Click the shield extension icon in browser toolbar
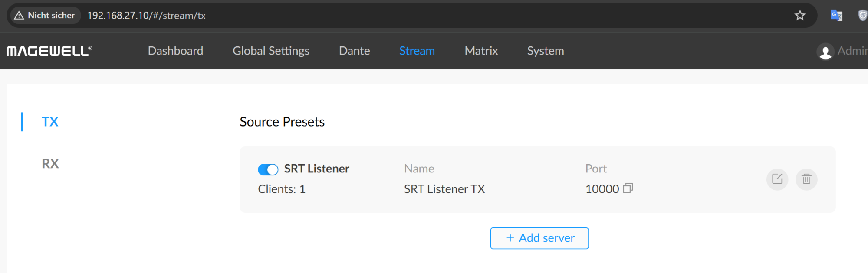This screenshot has height=273, width=868. pyautogui.click(x=862, y=16)
